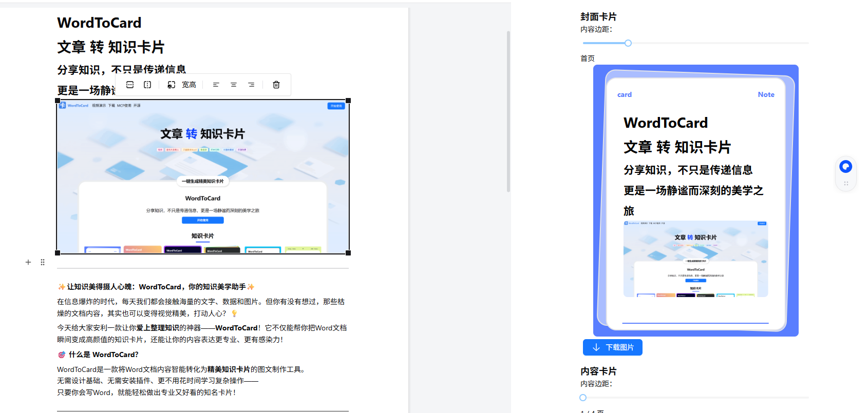Click the 内容卡片 content margin slider handle
The width and height of the screenshot is (868, 413).
pyautogui.click(x=583, y=398)
